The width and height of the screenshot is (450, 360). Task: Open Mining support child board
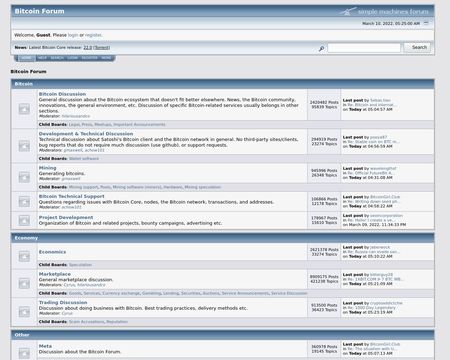click(x=83, y=187)
